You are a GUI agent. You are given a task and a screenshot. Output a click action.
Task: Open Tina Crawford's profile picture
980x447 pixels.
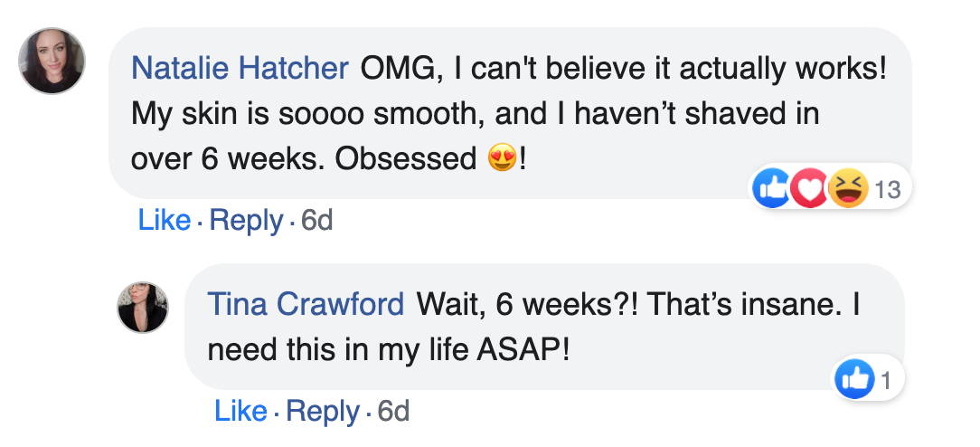coord(143,306)
